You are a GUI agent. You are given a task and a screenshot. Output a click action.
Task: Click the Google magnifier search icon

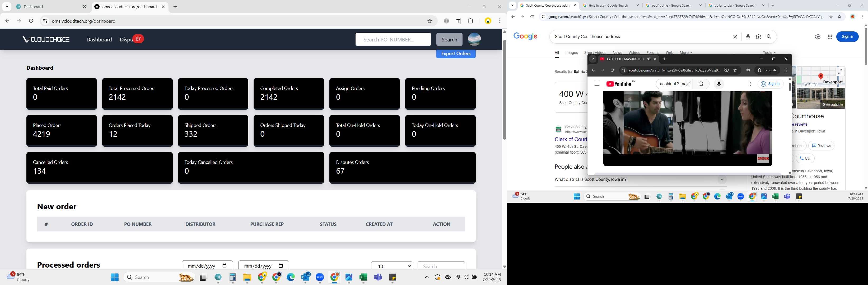[769, 37]
